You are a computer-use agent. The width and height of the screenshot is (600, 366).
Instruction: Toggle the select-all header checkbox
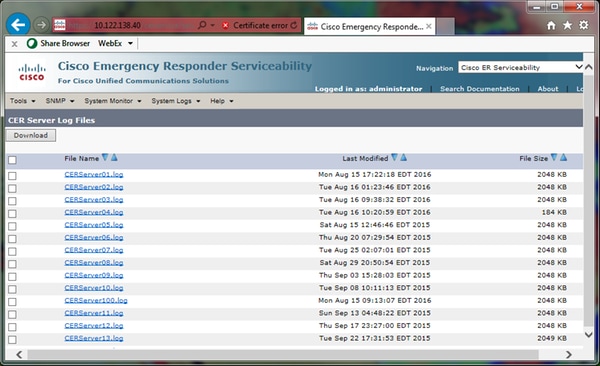pos(12,160)
